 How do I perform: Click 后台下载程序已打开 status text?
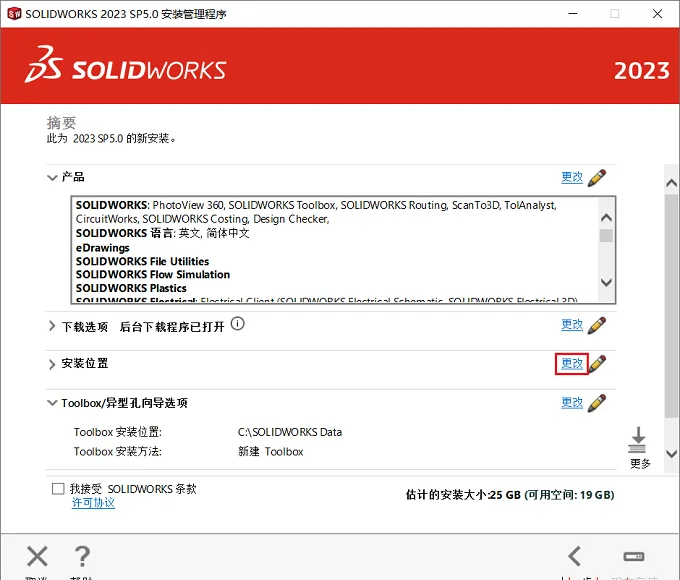pos(172,327)
